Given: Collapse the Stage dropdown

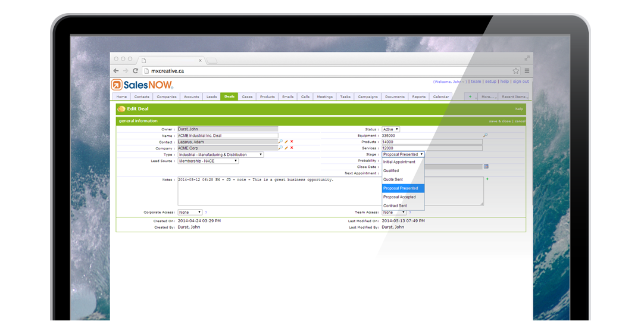Looking at the screenshot, I should [x=404, y=154].
